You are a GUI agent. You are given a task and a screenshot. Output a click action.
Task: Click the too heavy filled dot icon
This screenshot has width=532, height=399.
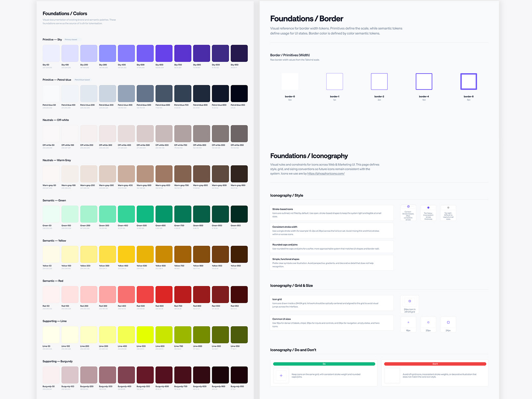pos(428,207)
